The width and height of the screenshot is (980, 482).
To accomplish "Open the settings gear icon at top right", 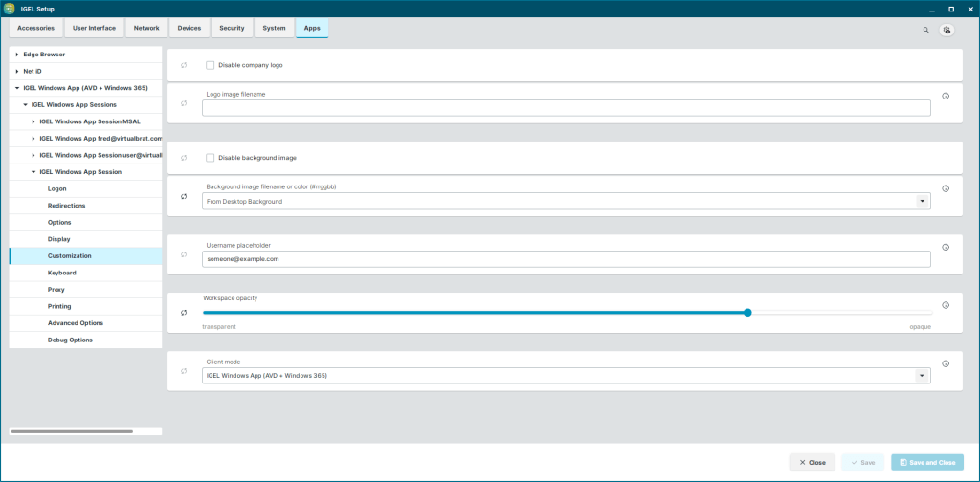I will pos(947,30).
